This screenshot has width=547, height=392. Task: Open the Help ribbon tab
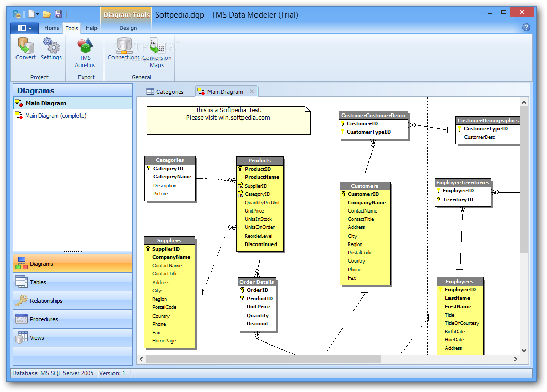point(91,28)
